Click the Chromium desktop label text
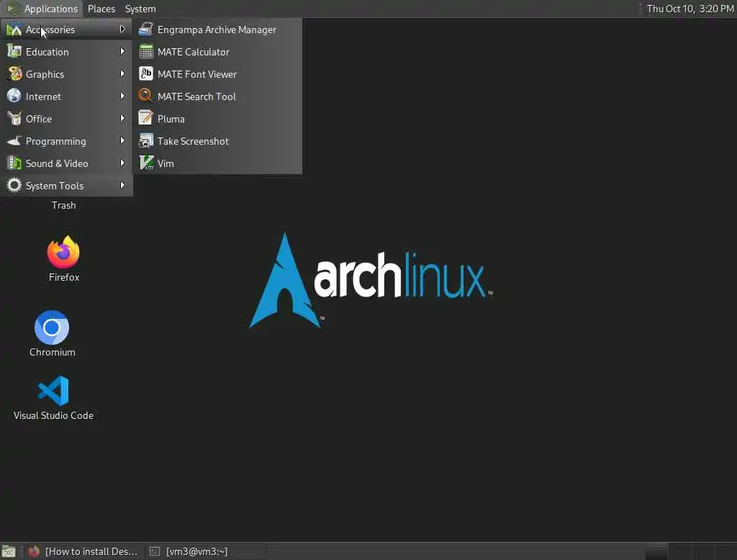The height and width of the screenshot is (560, 737). (x=52, y=352)
